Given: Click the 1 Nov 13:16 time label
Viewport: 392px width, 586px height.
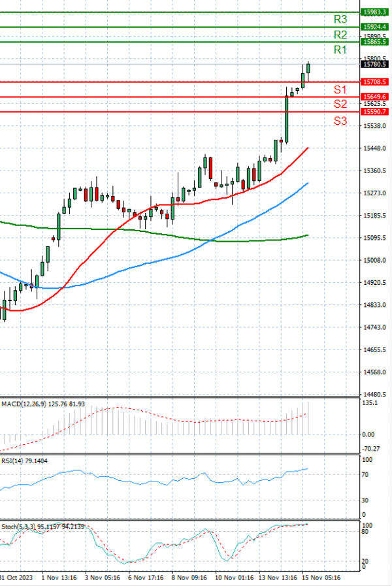Looking at the screenshot, I should pos(59,578).
